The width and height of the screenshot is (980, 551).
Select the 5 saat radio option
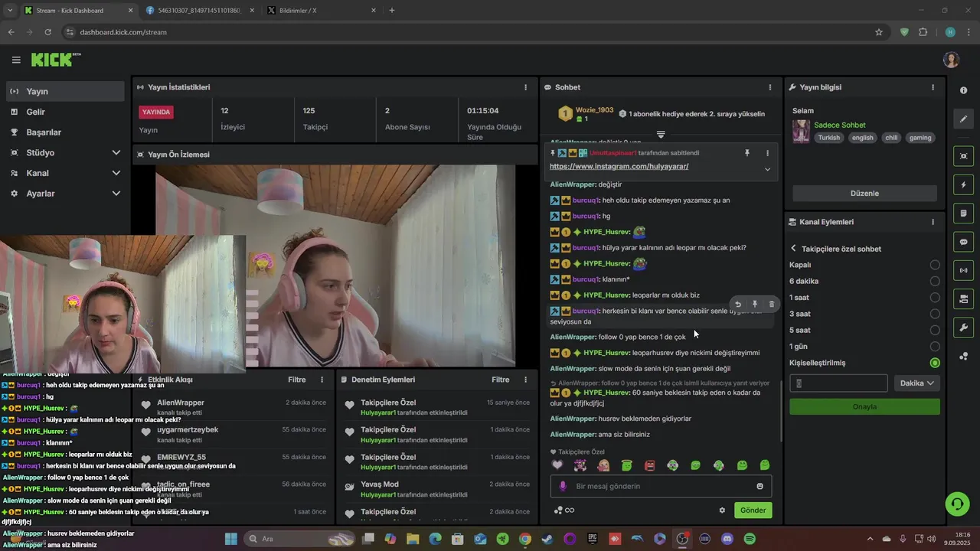[935, 331]
